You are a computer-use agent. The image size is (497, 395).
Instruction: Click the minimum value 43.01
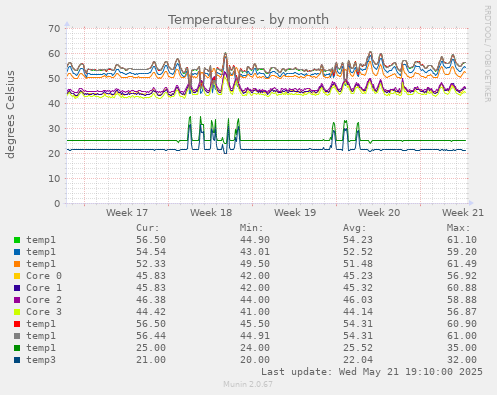pyautogui.click(x=255, y=252)
